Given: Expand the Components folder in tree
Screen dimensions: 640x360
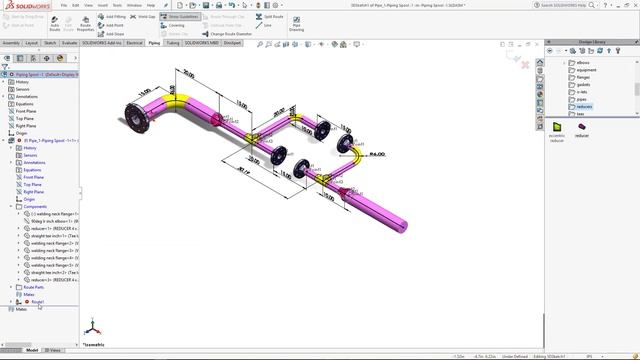Looking at the screenshot, I should pos(11,207).
